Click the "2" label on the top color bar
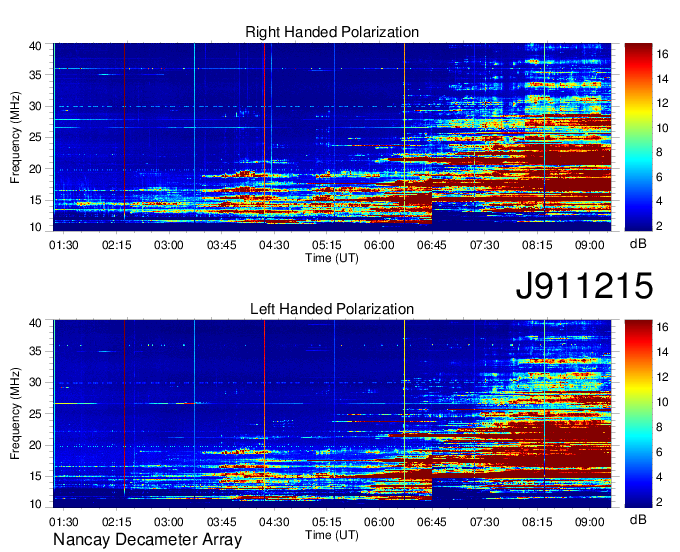This screenshot has width=680, height=552. 659,225
